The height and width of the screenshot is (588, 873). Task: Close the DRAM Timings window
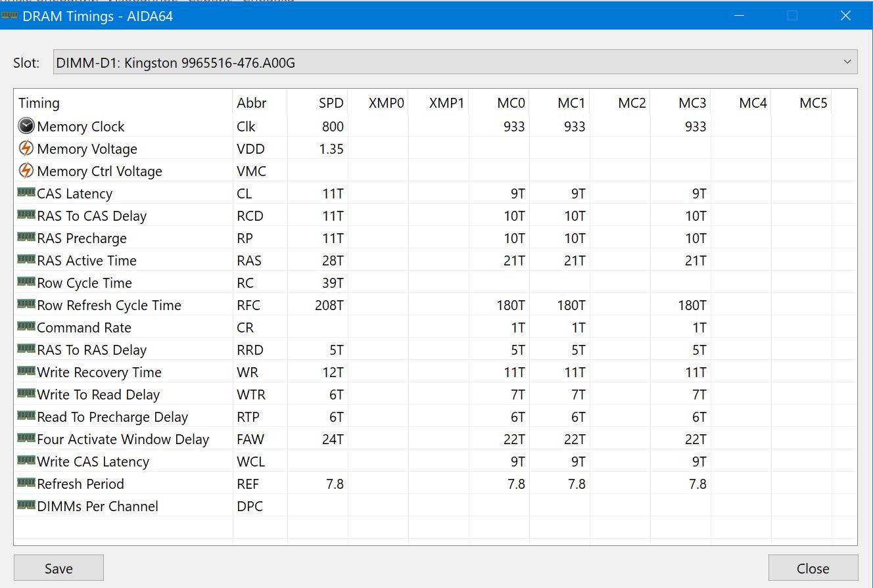coord(845,16)
